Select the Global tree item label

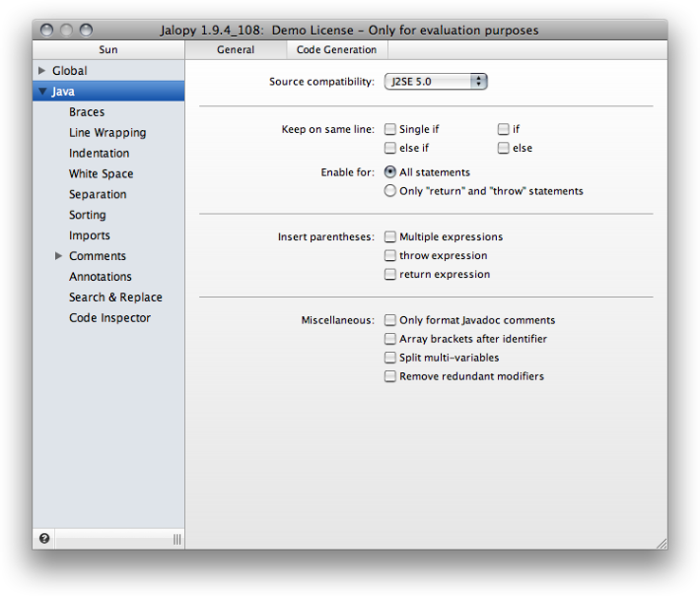click(70, 71)
